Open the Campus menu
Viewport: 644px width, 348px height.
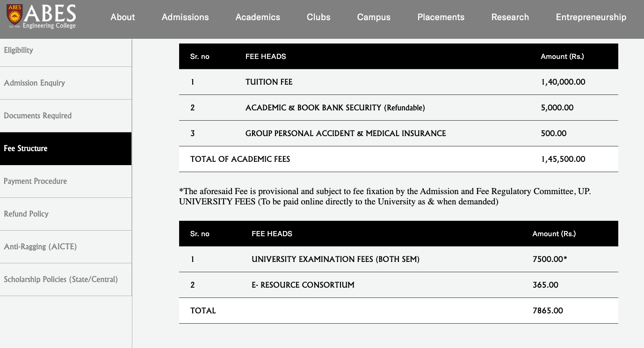(x=373, y=17)
